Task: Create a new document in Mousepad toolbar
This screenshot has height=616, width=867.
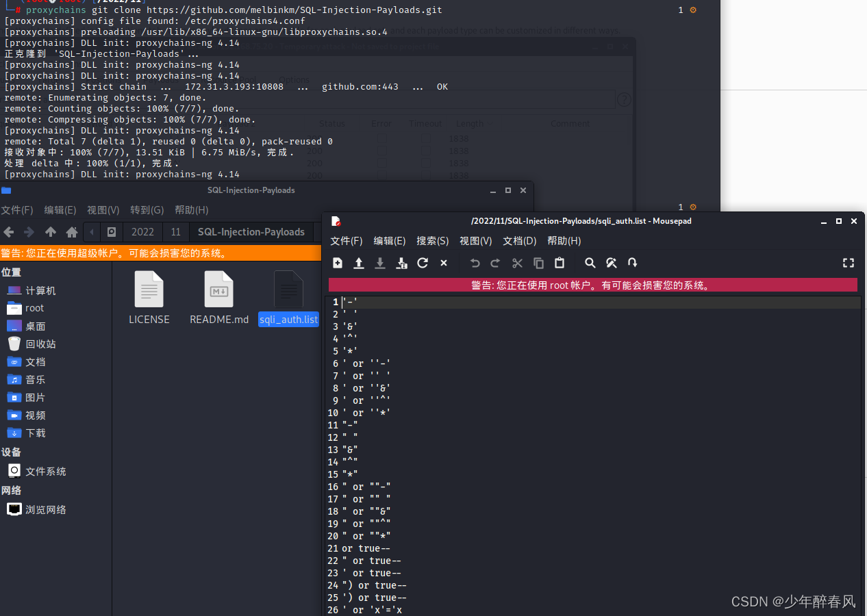Action: tap(338, 263)
